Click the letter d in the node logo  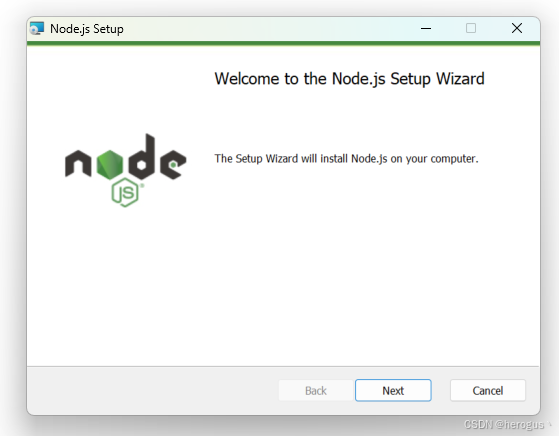(x=142, y=157)
